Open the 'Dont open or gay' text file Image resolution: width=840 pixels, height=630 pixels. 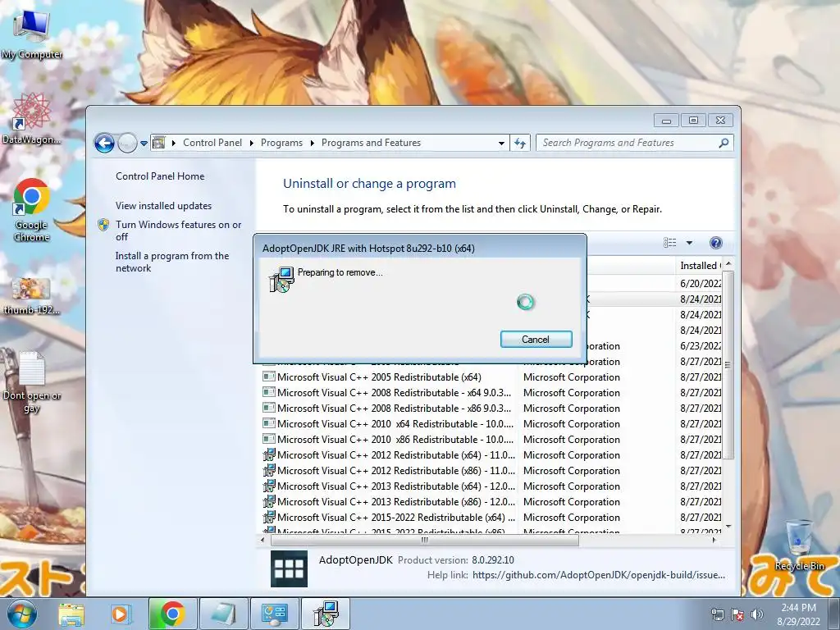click(x=31, y=382)
